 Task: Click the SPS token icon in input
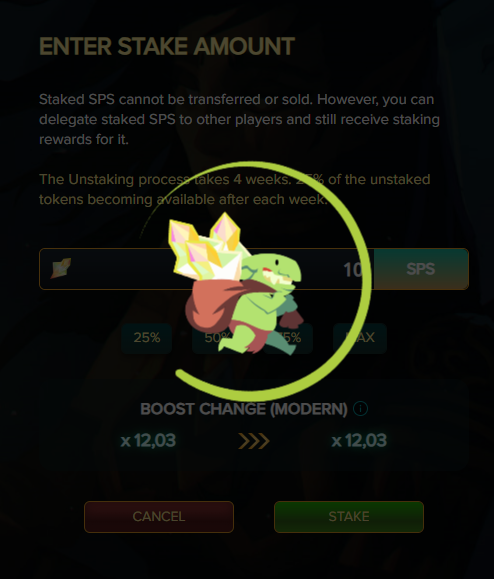61,268
